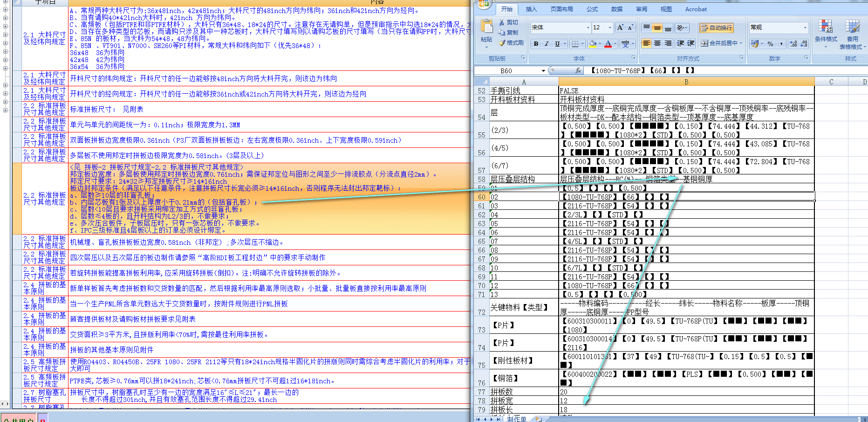Open the Number (数字) group dialog launcher
The image size is (868, 422).
[806, 58]
